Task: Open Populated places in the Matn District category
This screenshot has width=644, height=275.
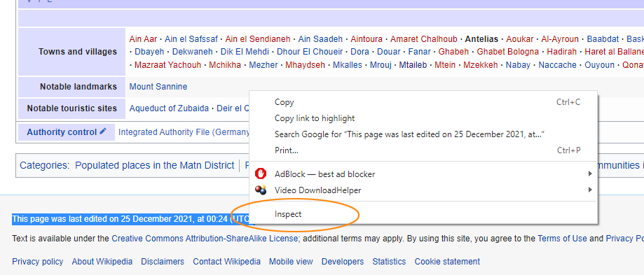Action: (x=154, y=165)
